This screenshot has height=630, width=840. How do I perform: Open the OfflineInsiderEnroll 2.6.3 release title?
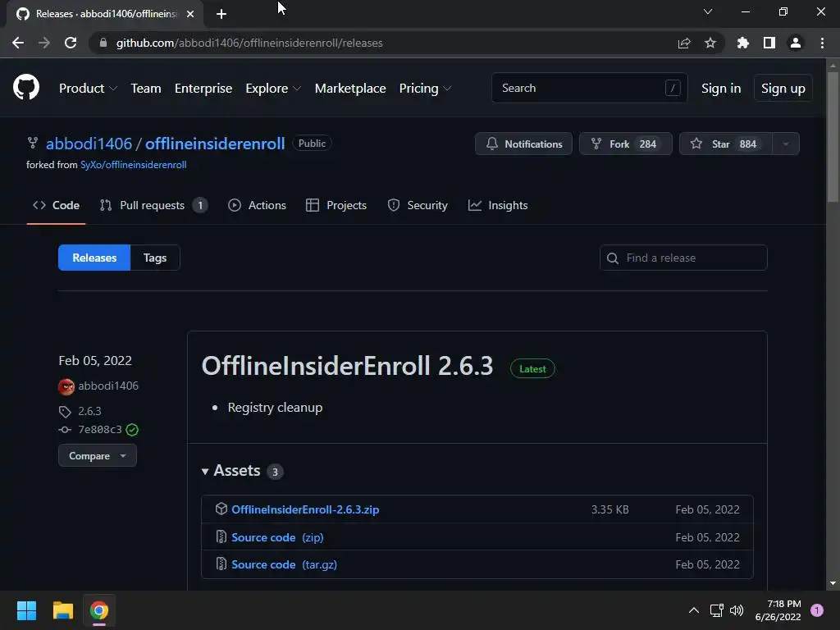(x=347, y=366)
